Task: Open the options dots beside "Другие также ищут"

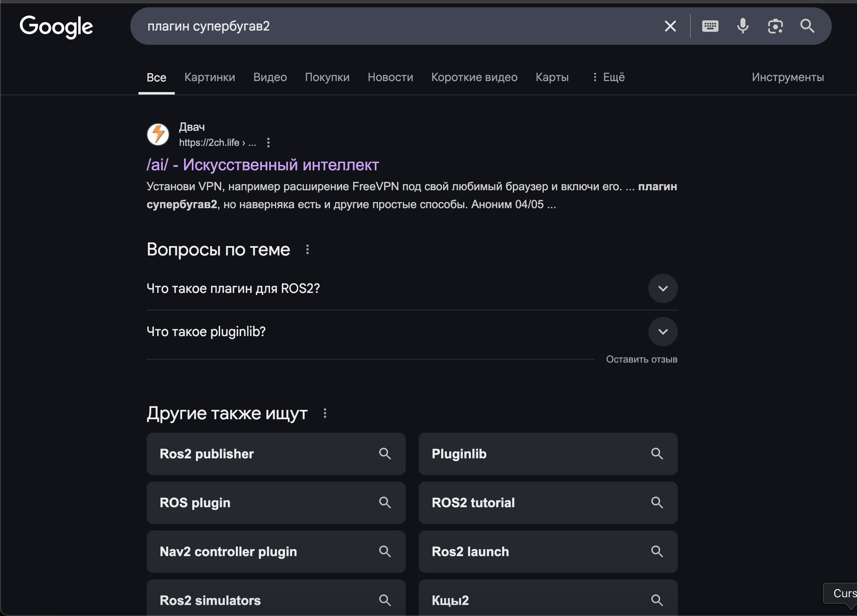Action: (325, 414)
